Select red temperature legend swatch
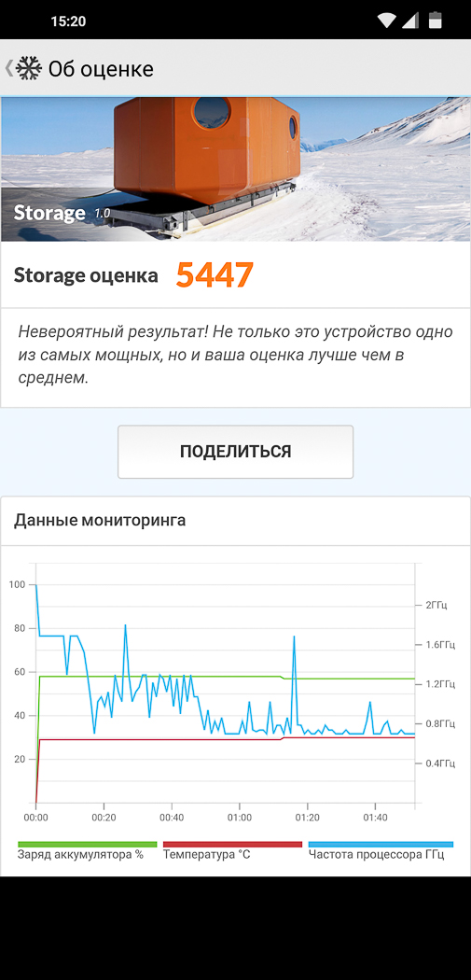The image size is (471, 980). pyautogui.click(x=232, y=845)
